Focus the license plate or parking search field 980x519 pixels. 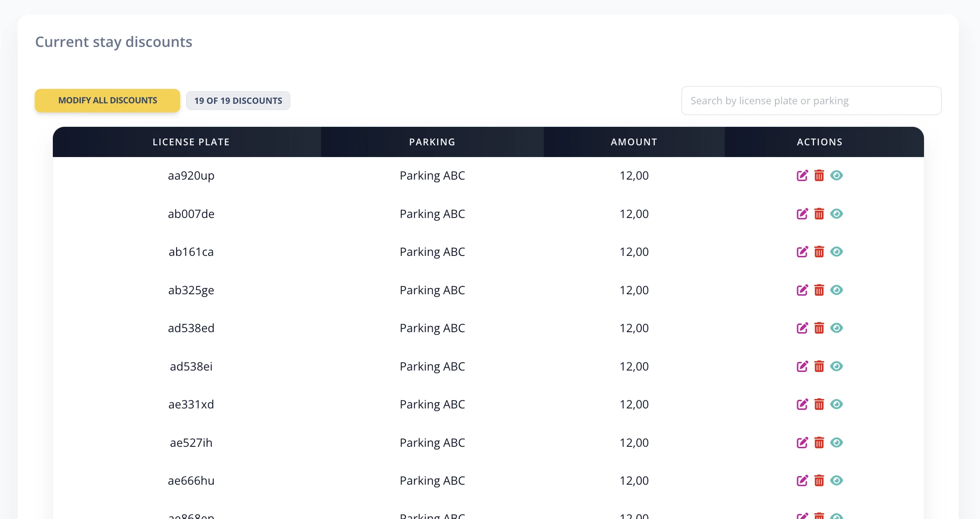[x=811, y=101]
